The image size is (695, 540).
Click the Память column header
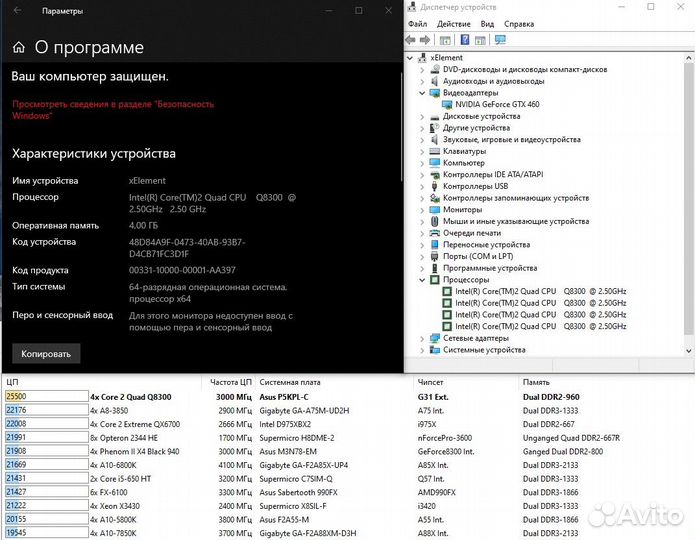(536, 382)
